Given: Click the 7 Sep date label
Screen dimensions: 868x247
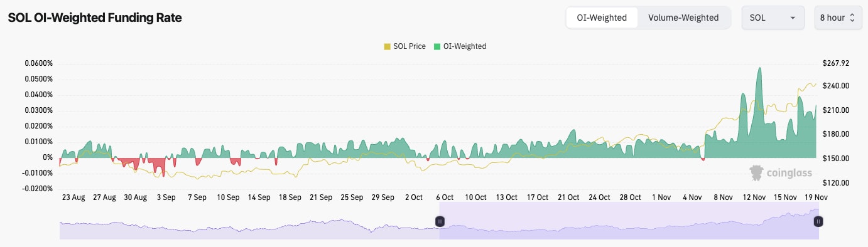Looking at the screenshot, I should (x=197, y=197).
